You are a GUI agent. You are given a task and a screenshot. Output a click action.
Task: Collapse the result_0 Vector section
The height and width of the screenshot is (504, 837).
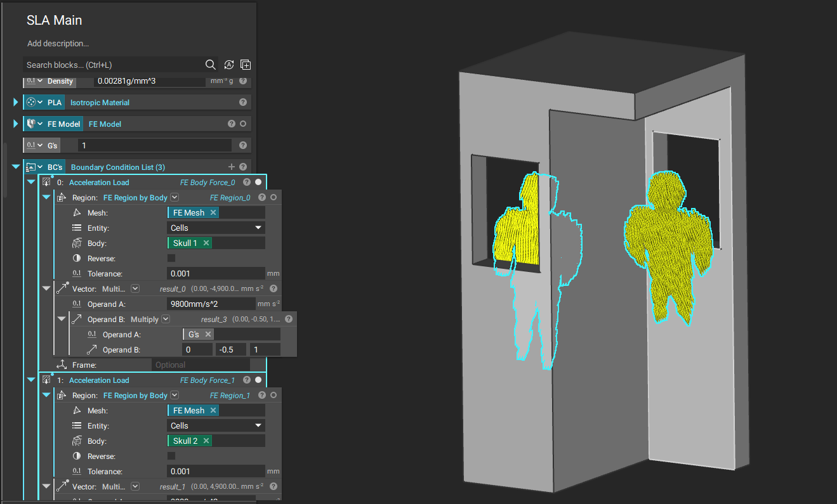click(46, 288)
